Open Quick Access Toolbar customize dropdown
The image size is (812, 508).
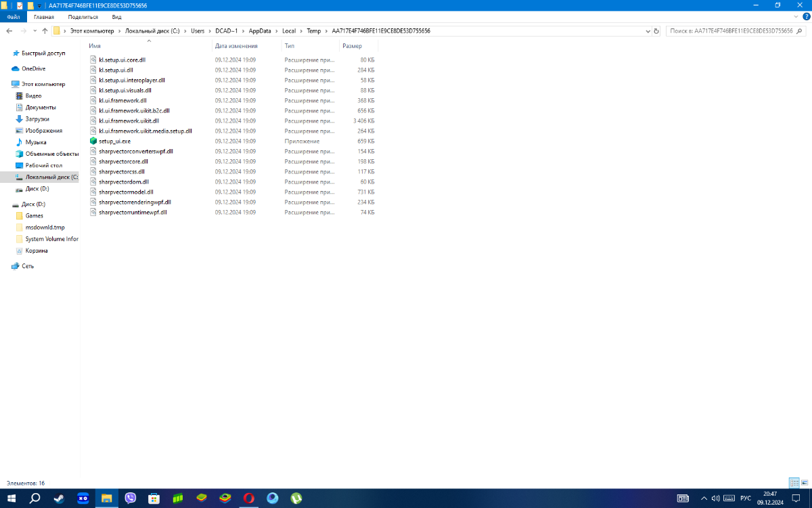click(x=39, y=5)
